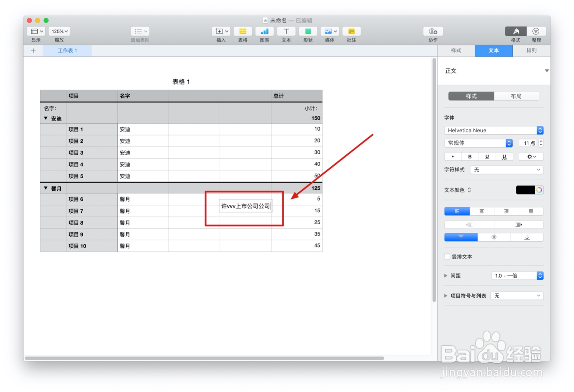Open the color wheel picker
The image size is (574, 392).
click(x=539, y=190)
